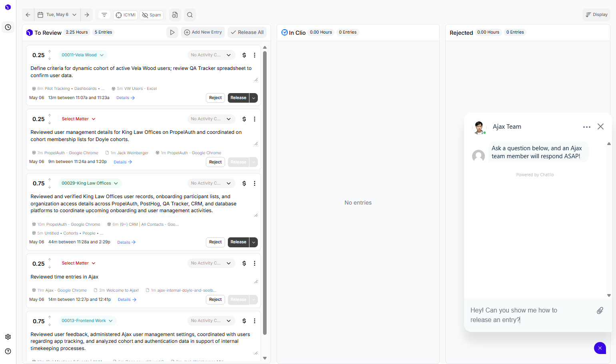Toggle dollar icon on Reviewed time entries card
The image size is (616, 364).
point(244,263)
